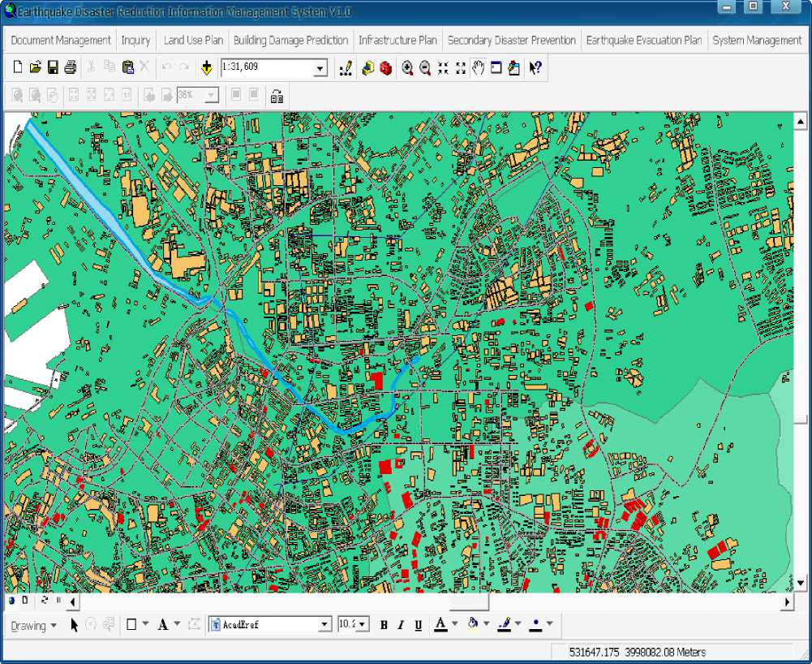The height and width of the screenshot is (664, 812).
Task: Click the Open folder icon
Action: (x=35, y=68)
